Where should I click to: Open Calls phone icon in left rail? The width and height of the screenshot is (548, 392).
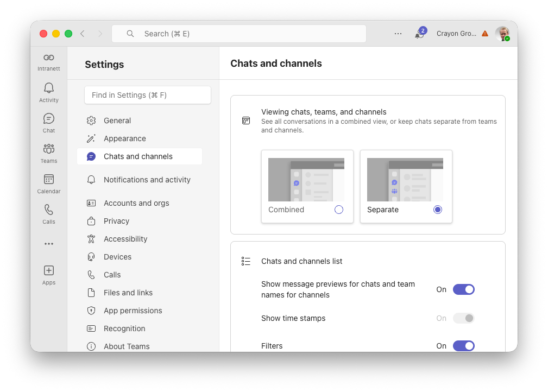pyautogui.click(x=49, y=213)
